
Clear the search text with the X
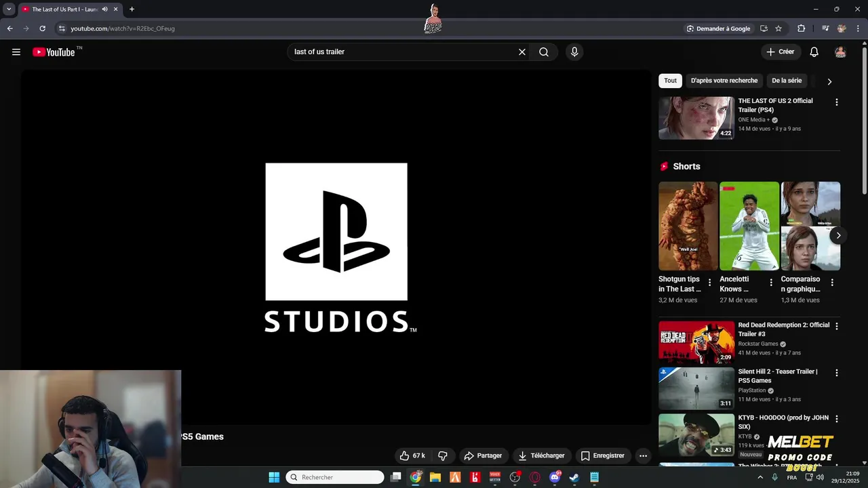pos(522,52)
